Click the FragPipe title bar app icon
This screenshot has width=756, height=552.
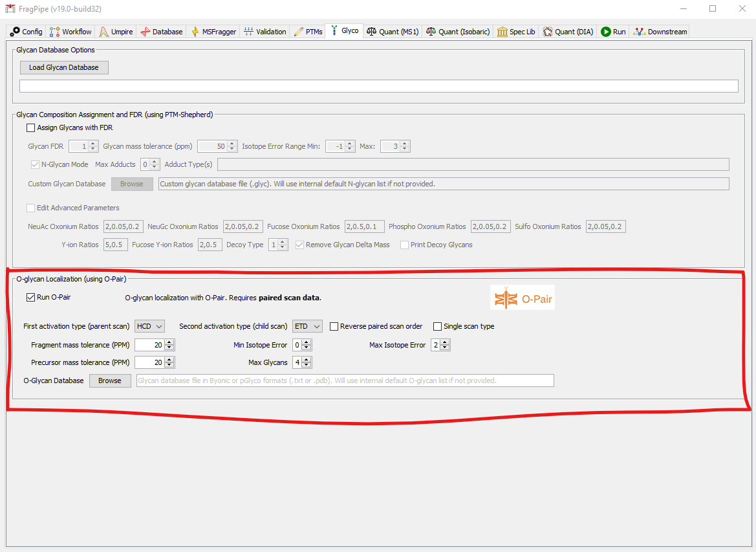[10, 8]
